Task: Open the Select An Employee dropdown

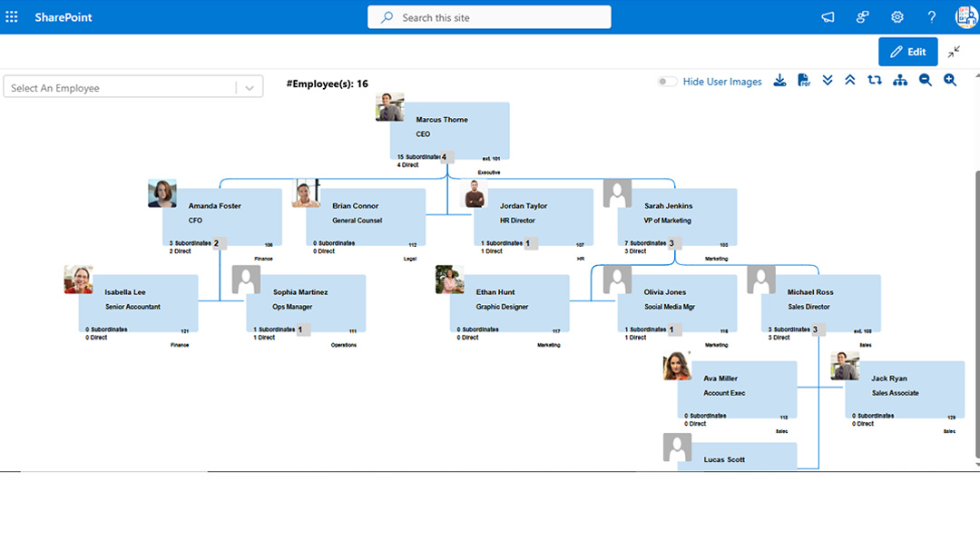Action: click(x=247, y=86)
